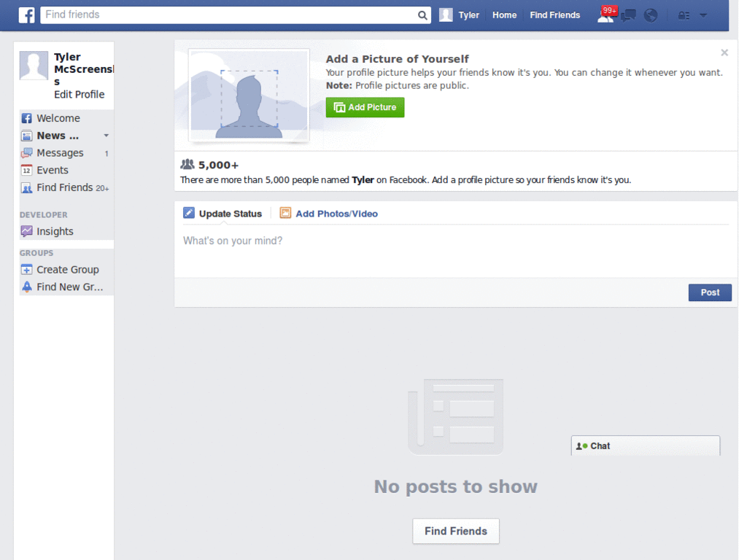Open Tyler profile link in top bar
The width and height of the screenshot is (747, 560).
point(469,15)
